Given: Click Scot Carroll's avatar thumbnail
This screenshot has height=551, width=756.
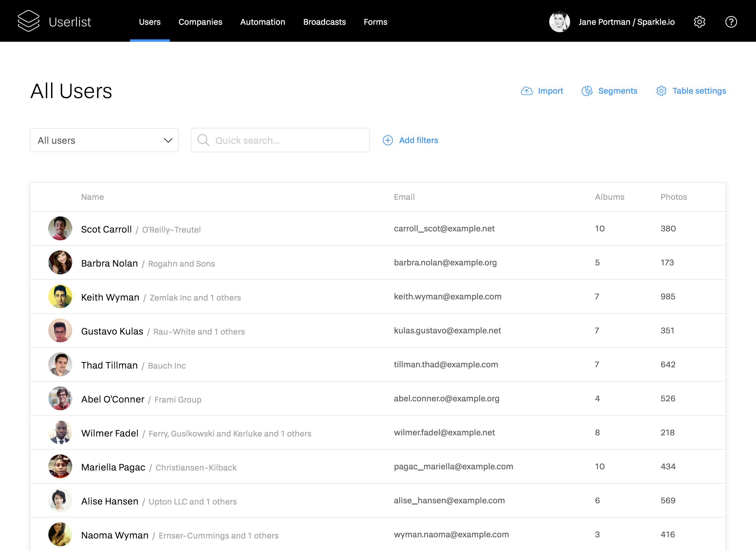Looking at the screenshot, I should [x=60, y=229].
